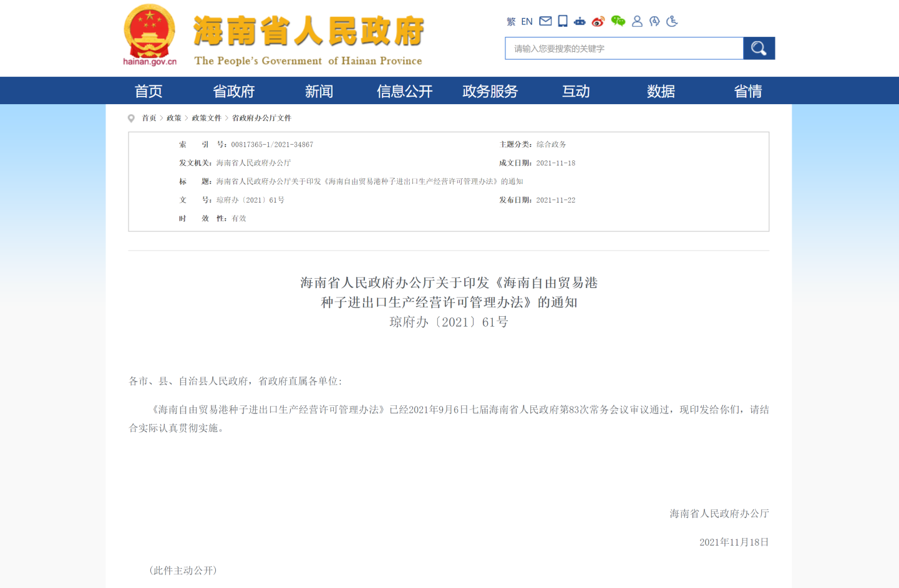Click the green WeChat icon
This screenshot has width=899, height=588.
point(618,21)
